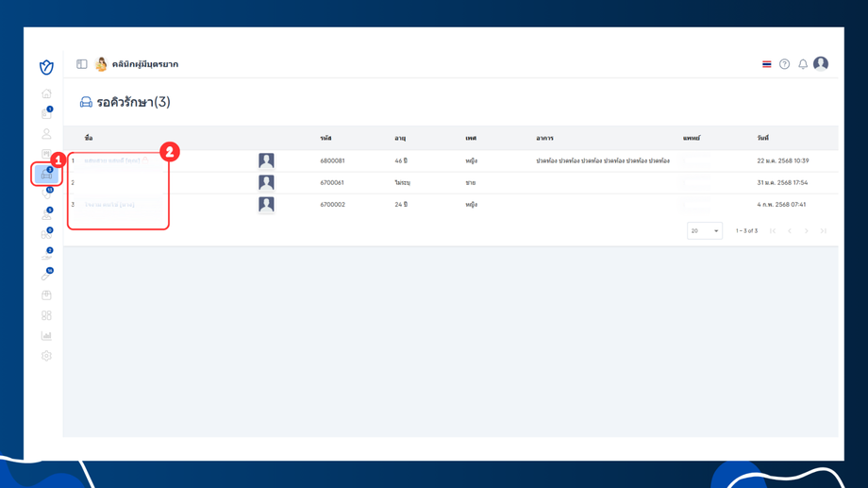
Task: Open the box inventory icon in the sidebar
Action: [x=46, y=295]
